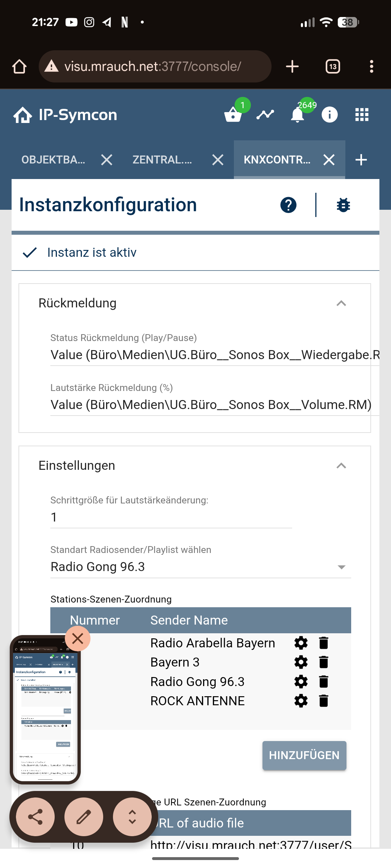Dismiss the screenshot preview thumbnail

[x=77, y=639]
